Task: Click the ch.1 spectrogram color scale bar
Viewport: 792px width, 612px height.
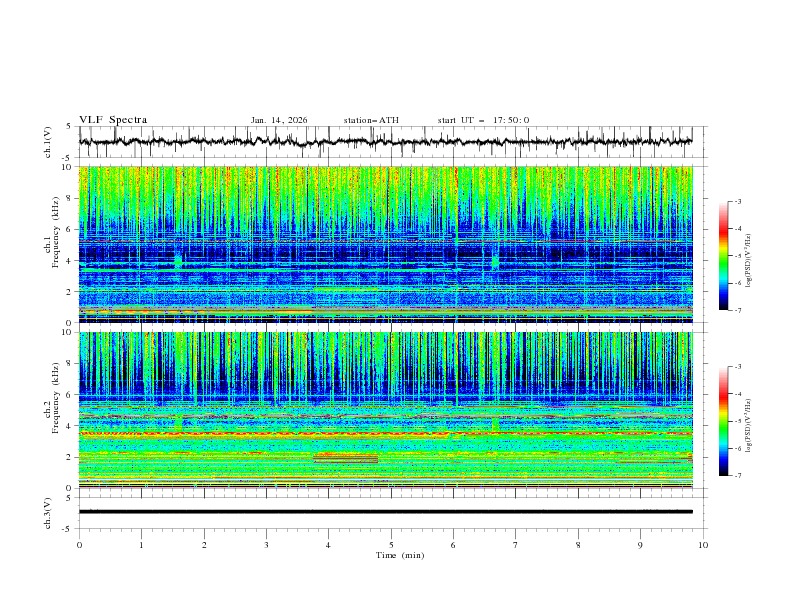Action: pyautogui.click(x=723, y=256)
